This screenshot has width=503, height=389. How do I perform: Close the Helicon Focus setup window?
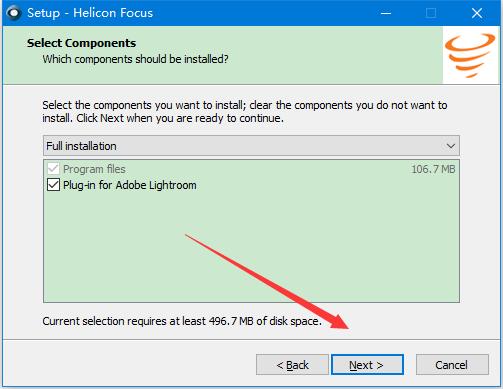click(477, 13)
